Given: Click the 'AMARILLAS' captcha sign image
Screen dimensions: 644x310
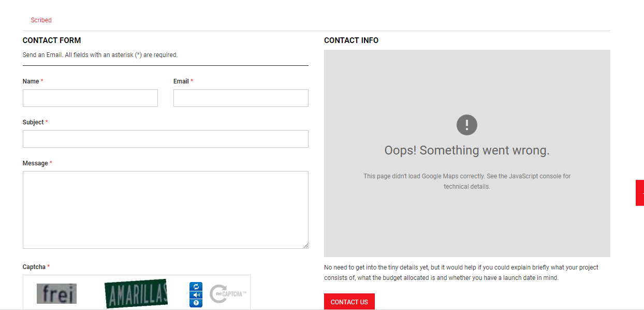Looking at the screenshot, I should pyautogui.click(x=136, y=293).
